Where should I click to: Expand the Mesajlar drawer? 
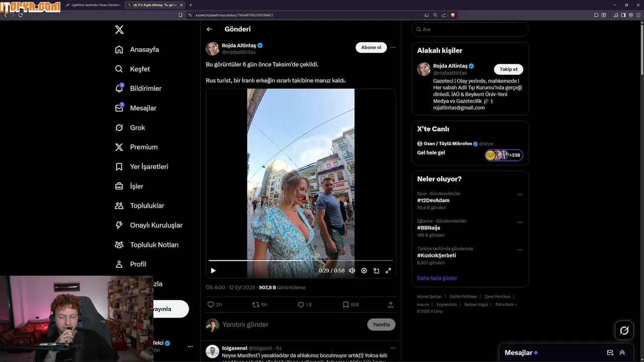click(x=622, y=352)
